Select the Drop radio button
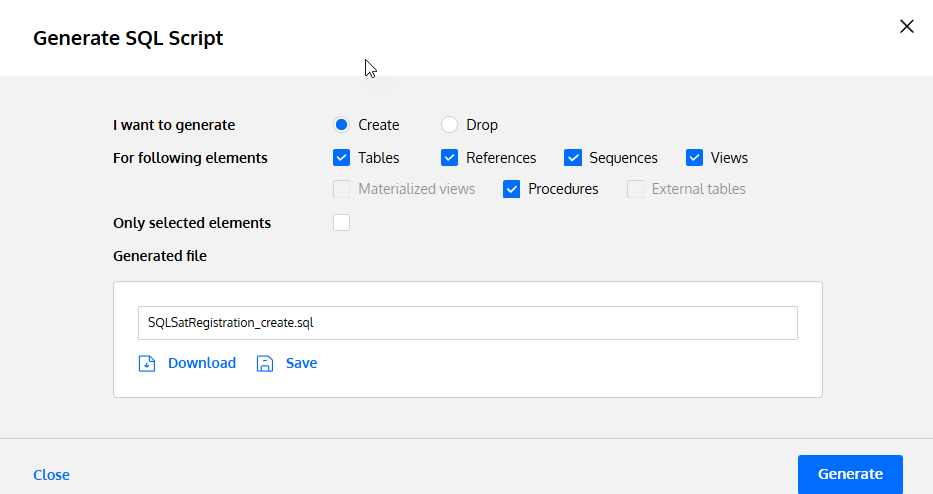933x494 pixels. pyautogui.click(x=449, y=125)
